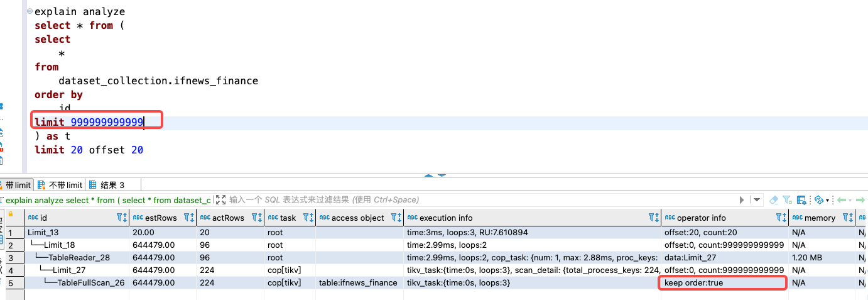Image resolution: width=868 pixels, height=300 pixels.
Task: Click the 1.20 MB memory cell
Action: pos(822,257)
